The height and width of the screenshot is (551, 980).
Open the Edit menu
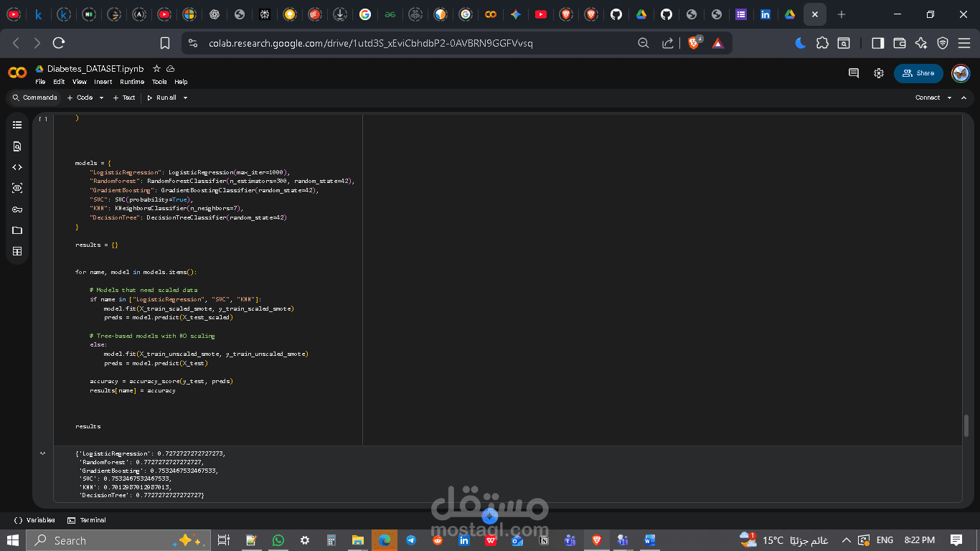pos(59,82)
